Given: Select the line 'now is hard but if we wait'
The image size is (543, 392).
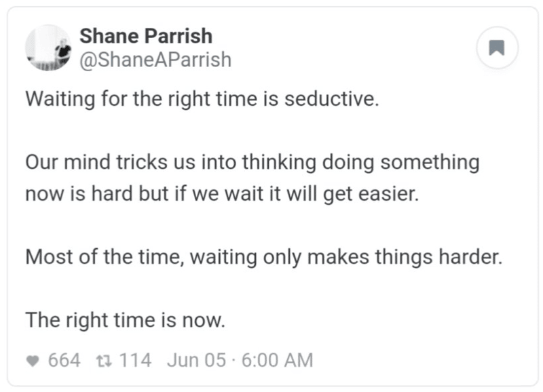Looking at the screenshot, I should 223,194.
